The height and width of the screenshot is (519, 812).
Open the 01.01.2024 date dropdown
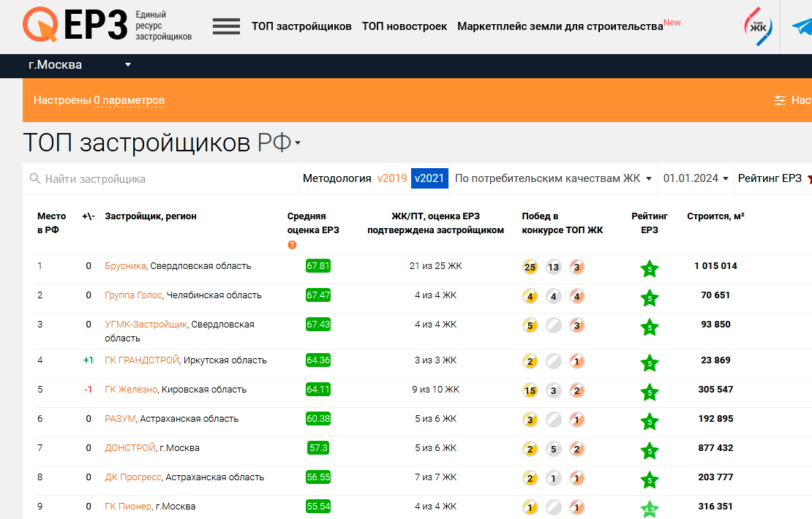coord(696,178)
